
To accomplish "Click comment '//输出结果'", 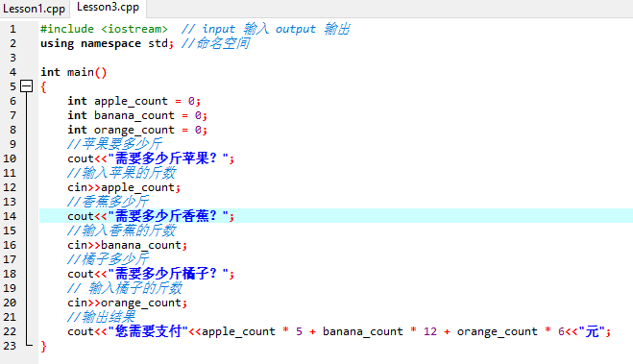I will click(101, 317).
